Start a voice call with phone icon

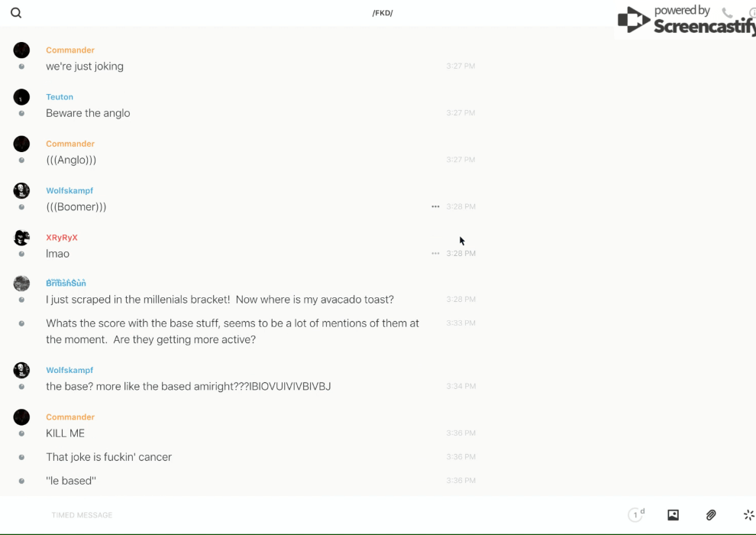point(727,13)
